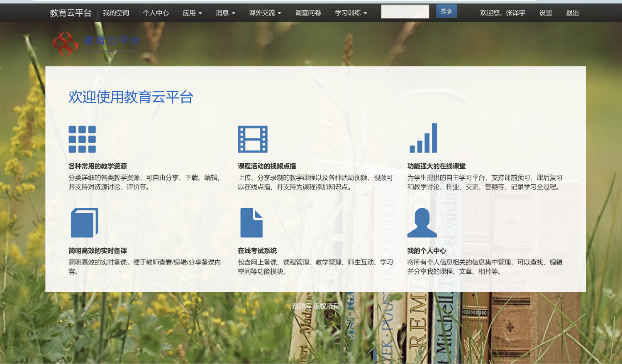Click the 退出 logout link

[572, 13]
